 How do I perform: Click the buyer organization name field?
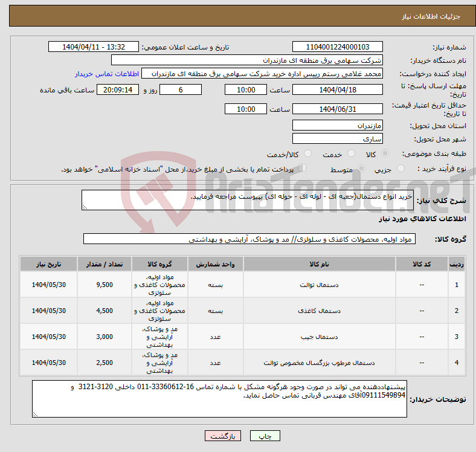click(247, 60)
